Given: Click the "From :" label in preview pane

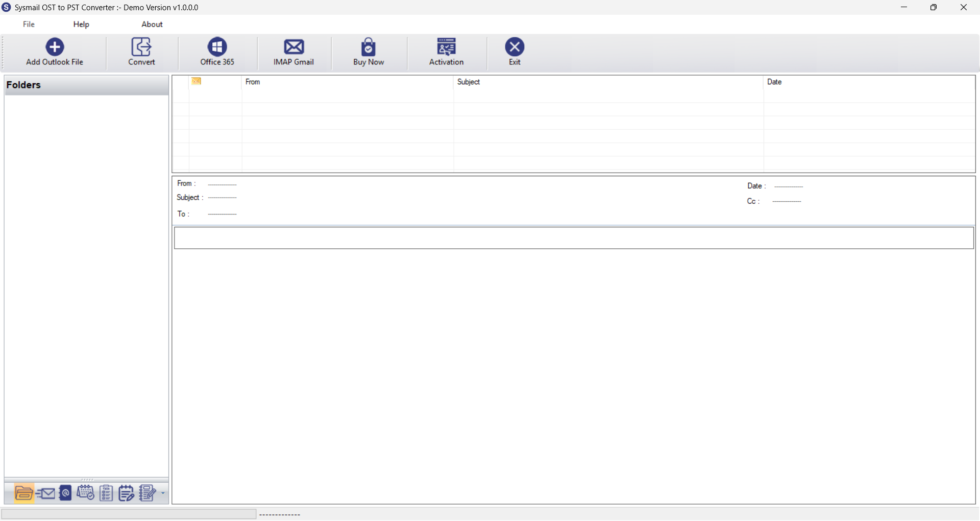Looking at the screenshot, I should pos(186,183).
